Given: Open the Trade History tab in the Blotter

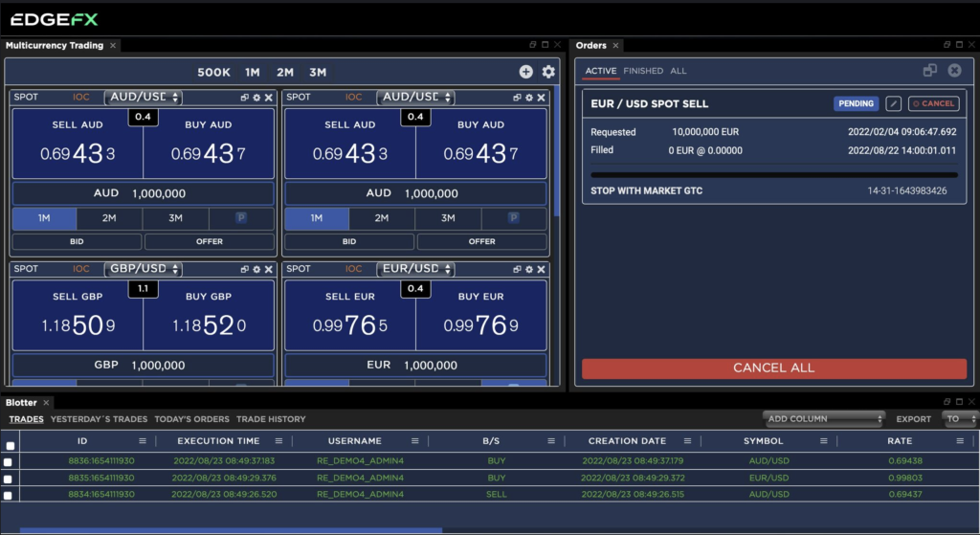Looking at the screenshot, I should pyautogui.click(x=271, y=419).
